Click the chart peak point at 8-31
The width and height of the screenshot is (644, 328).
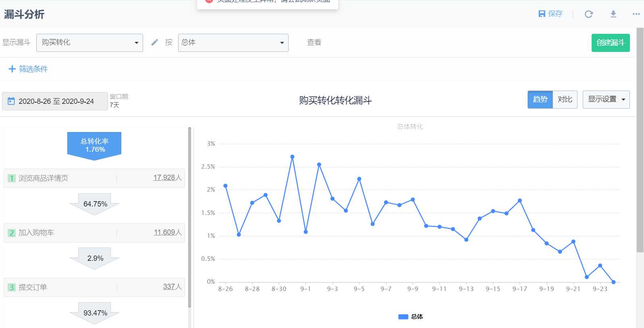click(292, 157)
